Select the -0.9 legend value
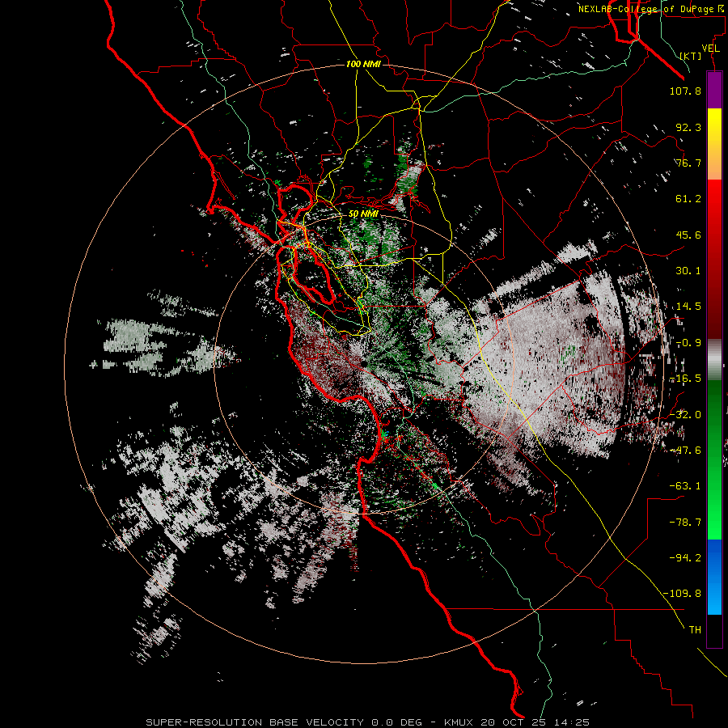Viewport: 728px width, 728px height. 688,343
